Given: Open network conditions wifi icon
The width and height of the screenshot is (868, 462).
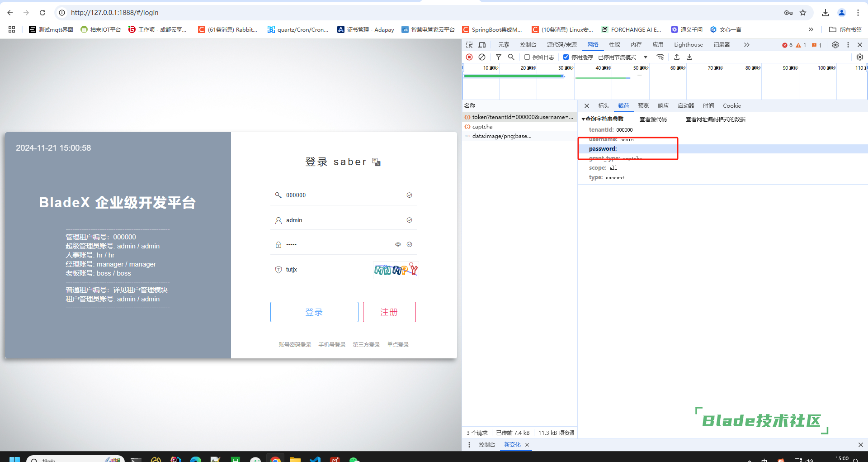Looking at the screenshot, I should 660,57.
